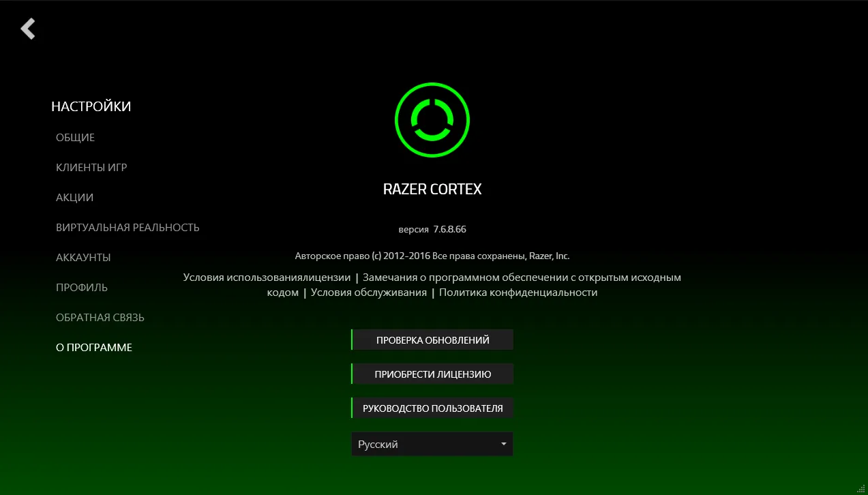
Task: Click the ПРИОБРЕСТИ ЛИЦЕНЗИЮ button
Action: pyautogui.click(x=432, y=374)
